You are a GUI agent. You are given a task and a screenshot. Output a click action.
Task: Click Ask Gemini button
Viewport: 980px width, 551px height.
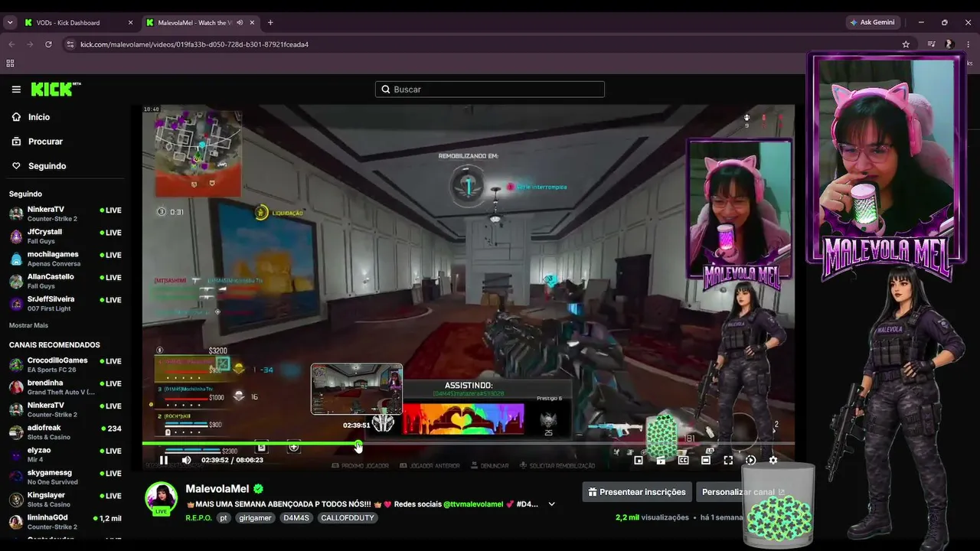click(873, 22)
